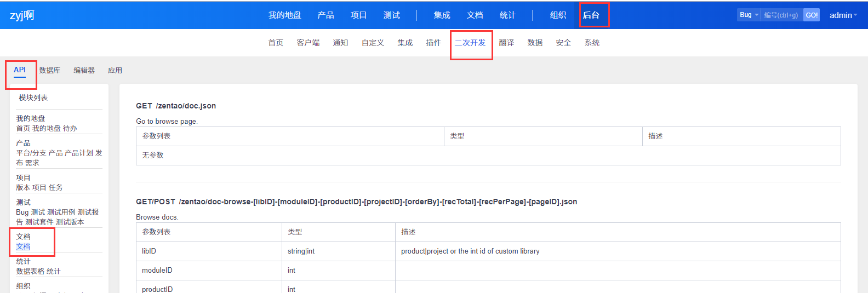Click 版本 link under 项目 module
The image size is (868, 293).
pyautogui.click(x=23, y=187)
